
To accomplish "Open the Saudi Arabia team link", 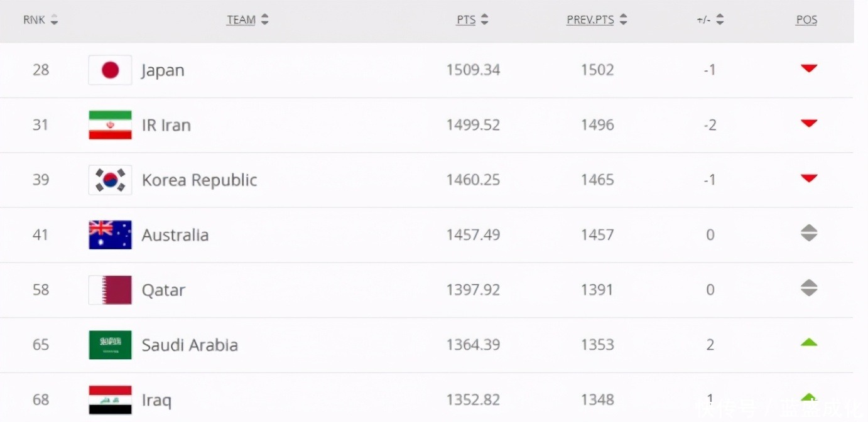I will (x=190, y=345).
